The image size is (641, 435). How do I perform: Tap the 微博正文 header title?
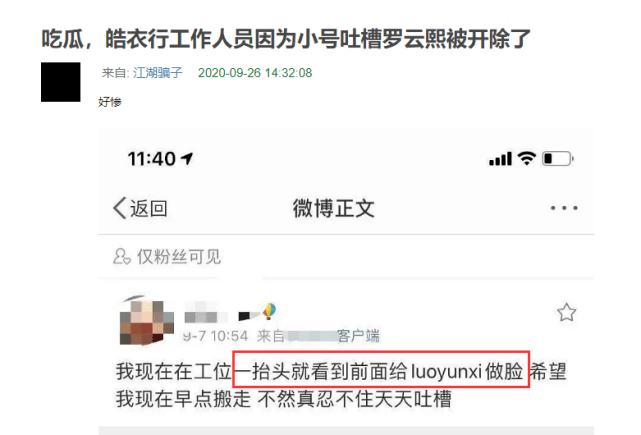coord(333,208)
